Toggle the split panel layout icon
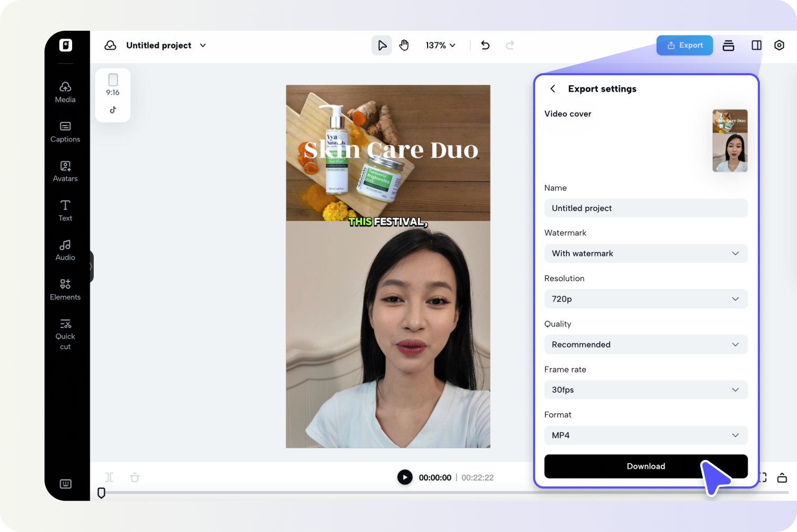Screen dimensions: 797x532 point(757,46)
